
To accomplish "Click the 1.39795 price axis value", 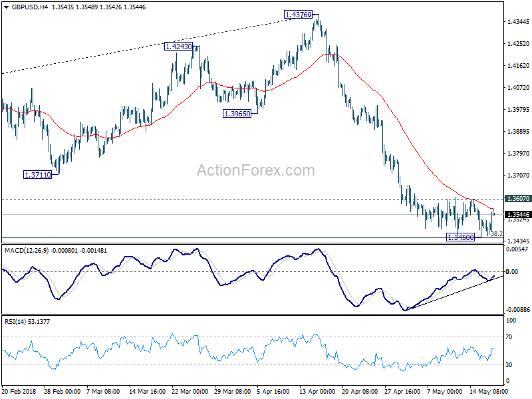I will pyautogui.click(x=518, y=110).
